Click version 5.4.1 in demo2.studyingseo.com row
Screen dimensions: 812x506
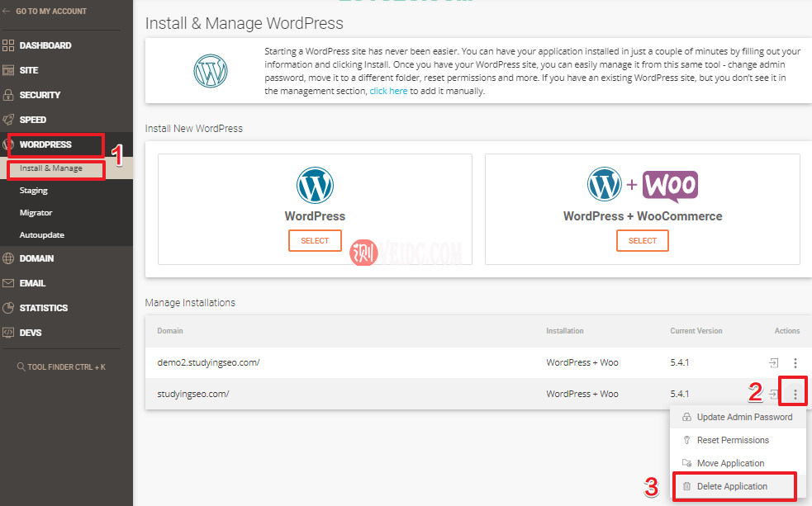point(680,362)
